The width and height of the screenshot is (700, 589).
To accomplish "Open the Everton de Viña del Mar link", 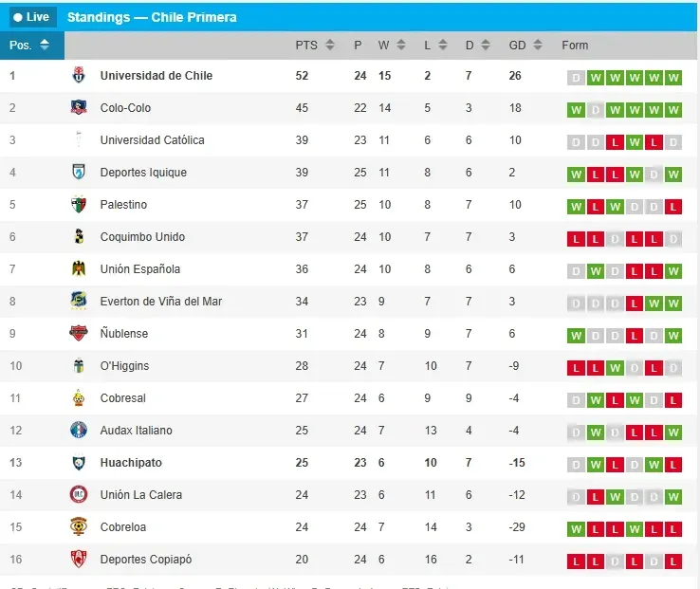I will [x=161, y=302].
